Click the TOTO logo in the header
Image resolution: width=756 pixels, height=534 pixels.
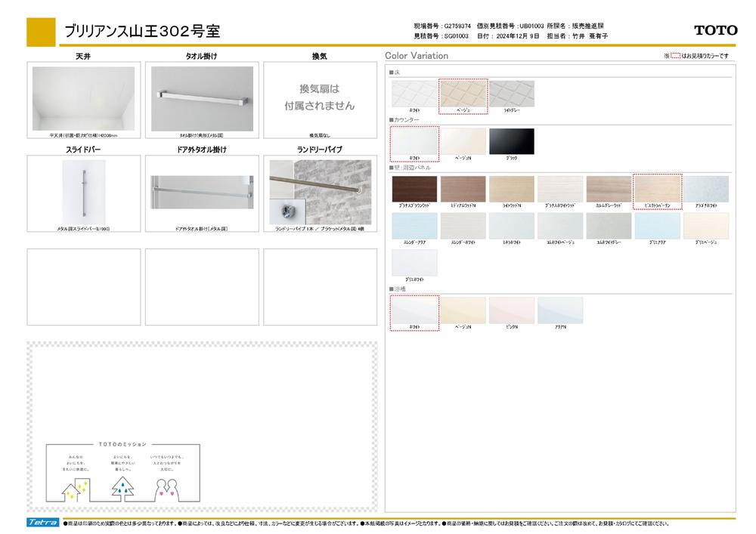point(715,30)
